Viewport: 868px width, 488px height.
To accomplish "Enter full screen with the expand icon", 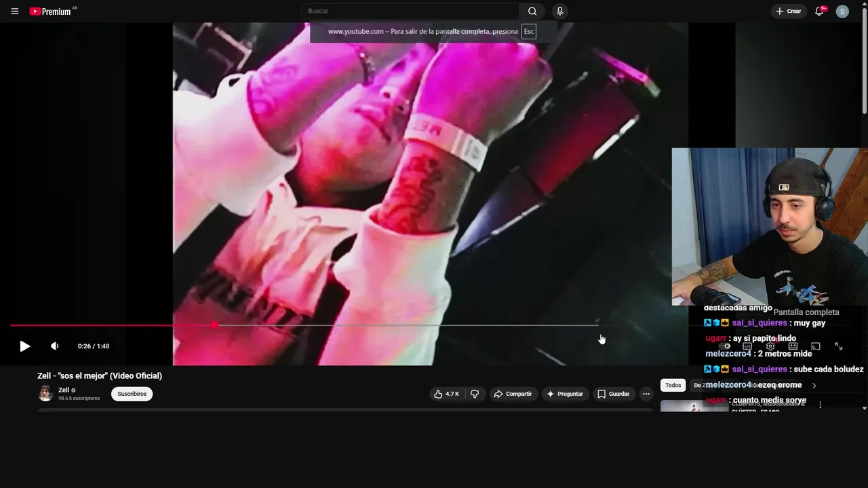I will 839,346.
